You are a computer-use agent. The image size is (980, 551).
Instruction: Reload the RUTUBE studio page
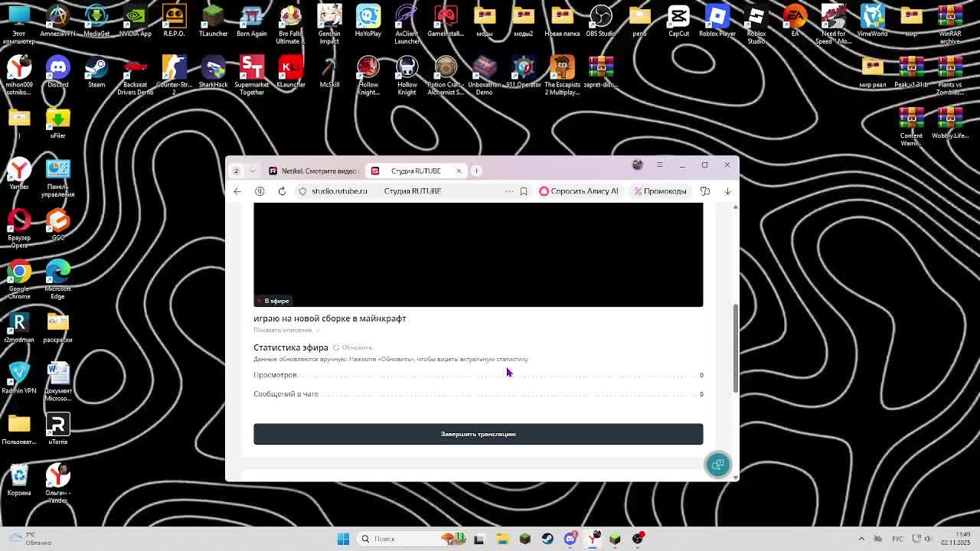point(282,191)
